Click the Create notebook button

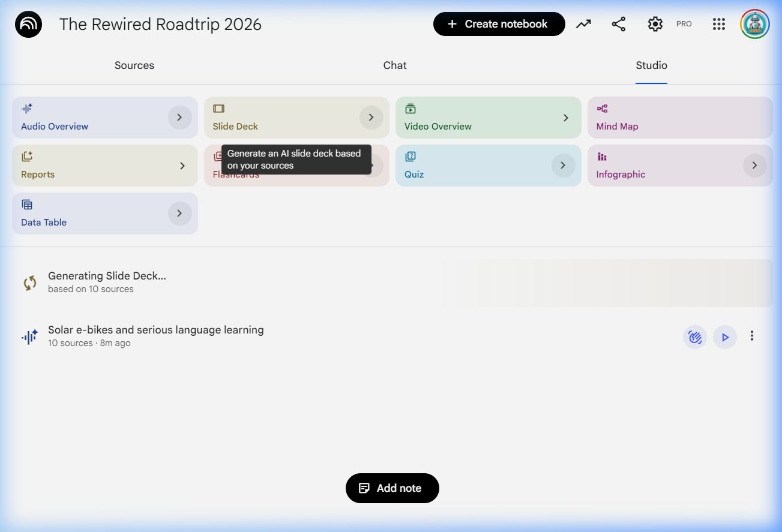(x=499, y=24)
